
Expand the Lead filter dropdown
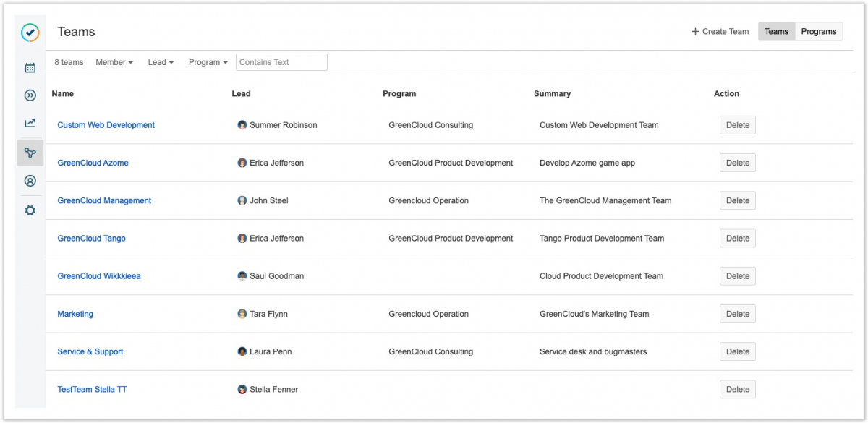click(161, 62)
